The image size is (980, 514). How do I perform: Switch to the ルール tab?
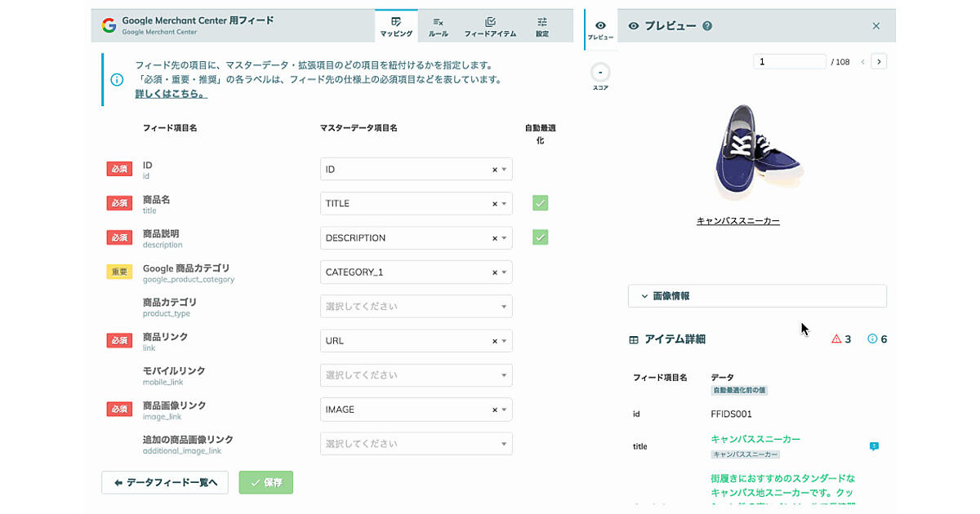[x=439, y=27]
